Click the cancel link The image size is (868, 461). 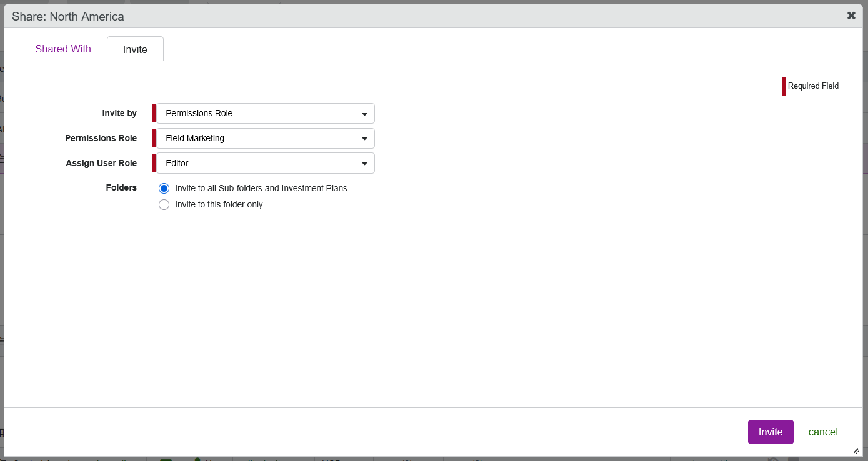pos(823,432)
